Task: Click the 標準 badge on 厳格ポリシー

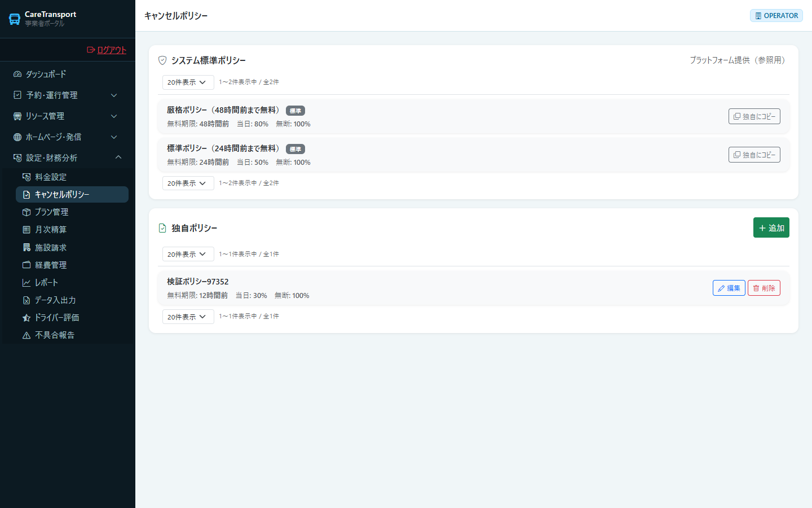Action: [x=295, y=111]
